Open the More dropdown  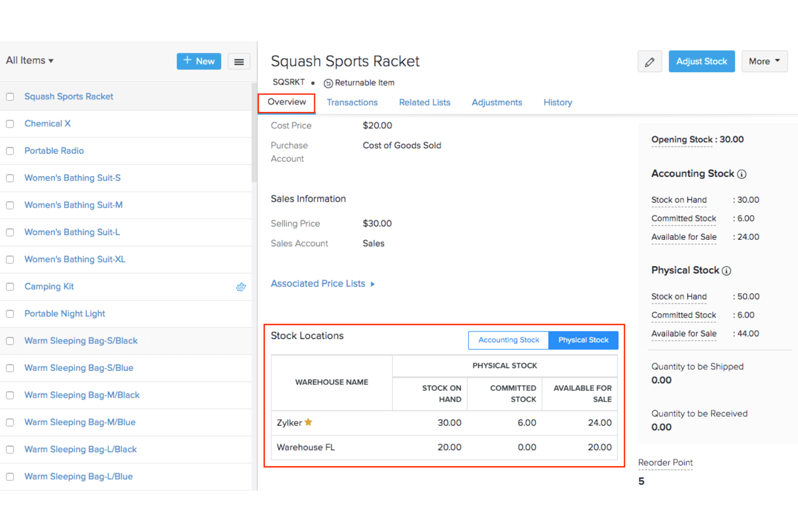tap(764, 61)
